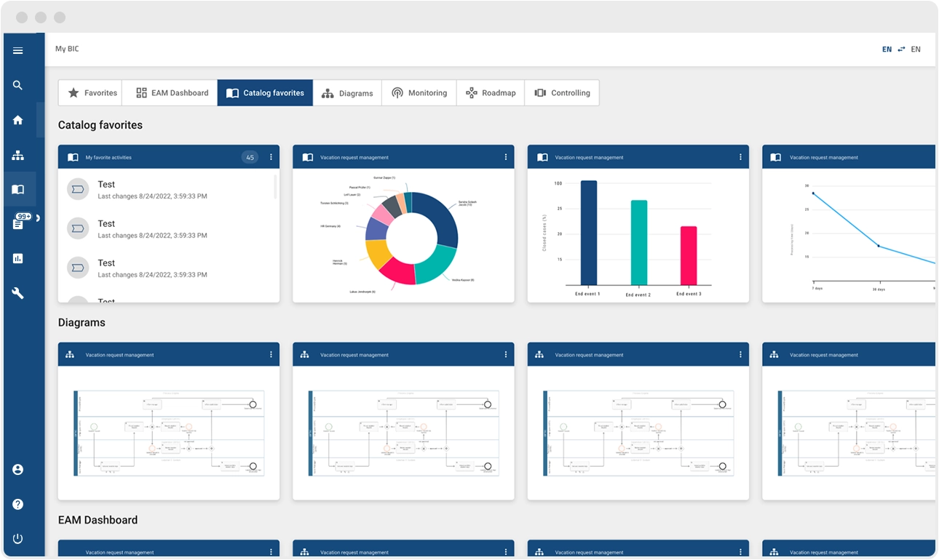This screenshot has height=560, width=939.
Task: Open the diagrams hierarchy sidebar icon
Action: [x=18, y=155]
